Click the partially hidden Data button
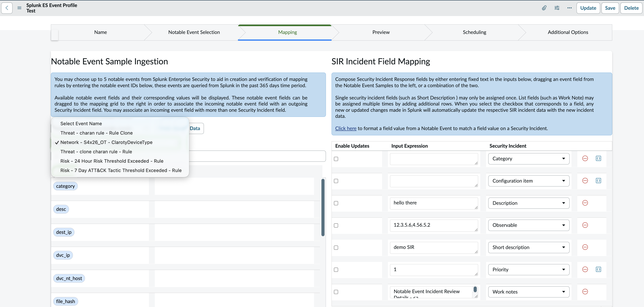The height and width of the screenshot is (307, 644). pos(196,128)
